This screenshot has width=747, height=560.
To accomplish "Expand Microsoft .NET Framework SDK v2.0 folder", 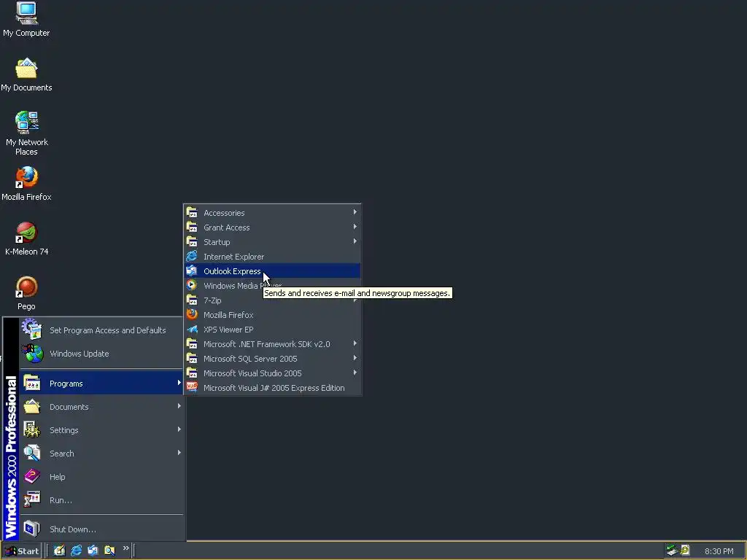I will [x=273, y=344].
